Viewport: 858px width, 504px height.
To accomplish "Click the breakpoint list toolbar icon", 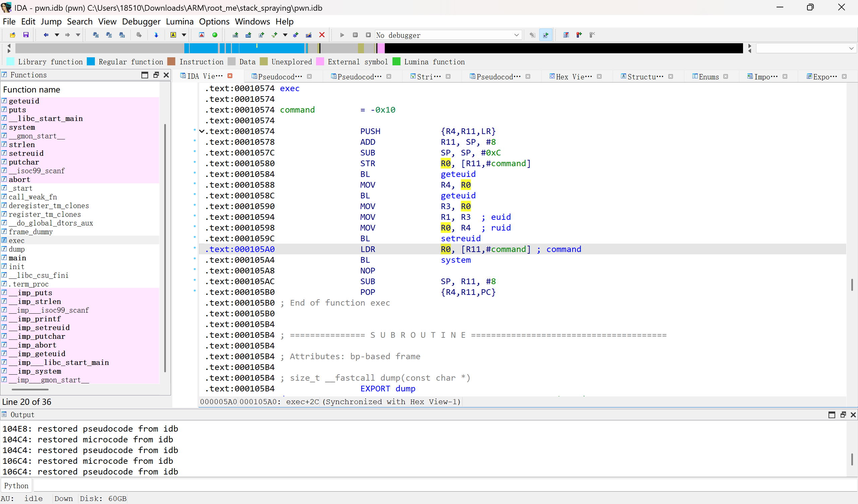I will [x=566, y=35].
